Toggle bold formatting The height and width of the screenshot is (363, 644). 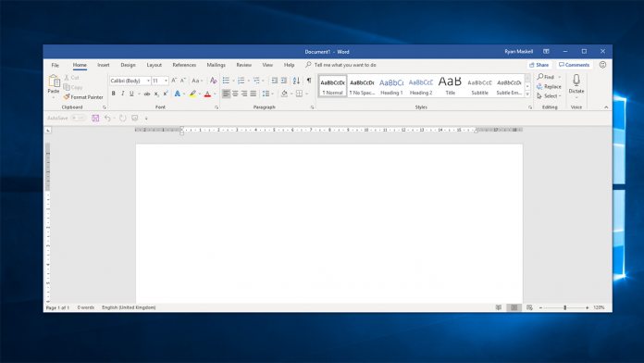tap(114, 94)
